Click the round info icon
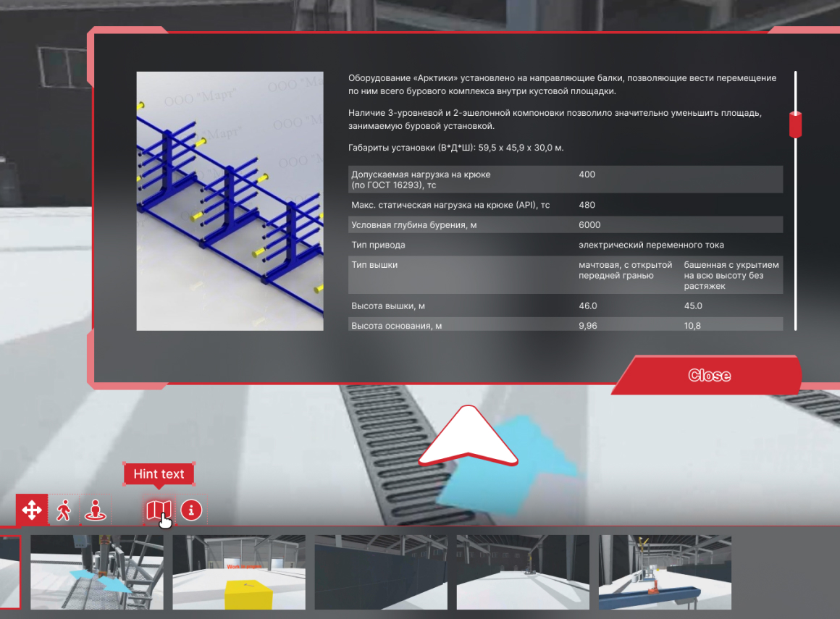The height and width of the screenshot is (619, 840). tap(191, 510)
